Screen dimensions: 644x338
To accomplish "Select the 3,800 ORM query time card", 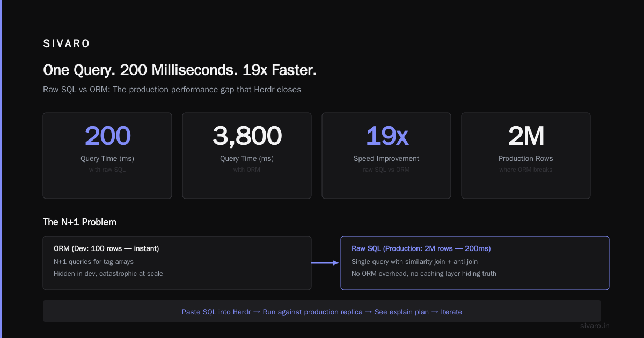I will click(x=247, y=156).
